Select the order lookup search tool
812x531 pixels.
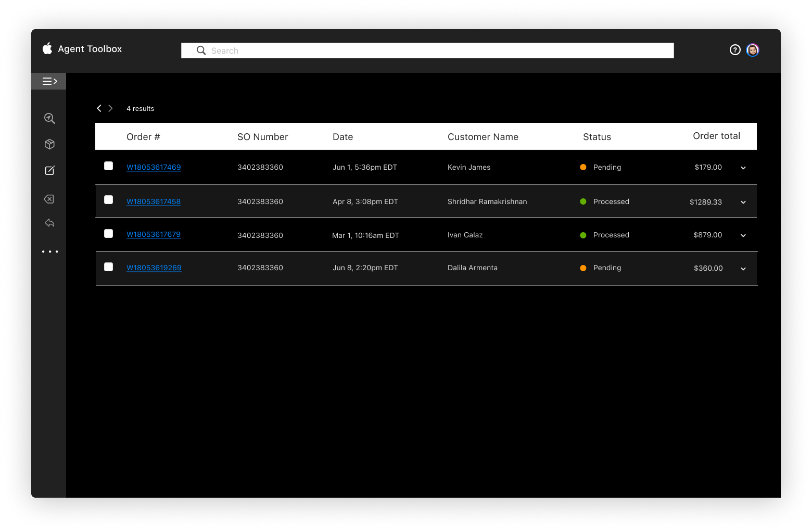48,118
